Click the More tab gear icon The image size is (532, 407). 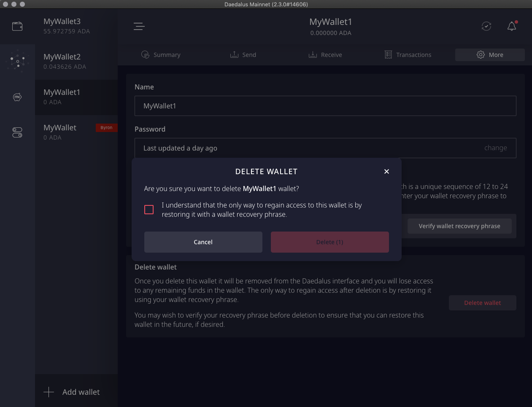point(481,55)
